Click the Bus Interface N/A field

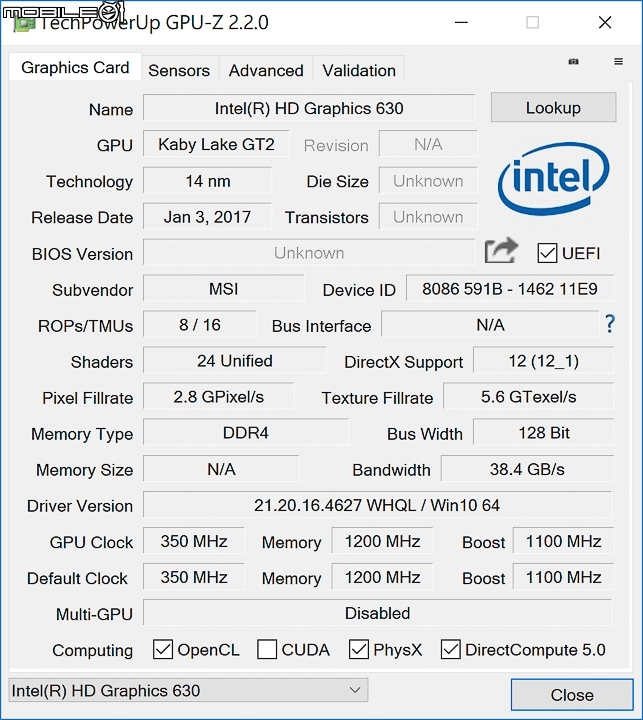pos(490,324)
